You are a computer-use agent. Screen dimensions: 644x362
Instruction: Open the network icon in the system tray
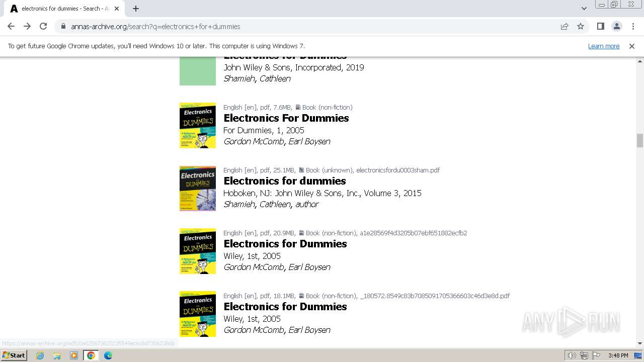tap(584, 355)
